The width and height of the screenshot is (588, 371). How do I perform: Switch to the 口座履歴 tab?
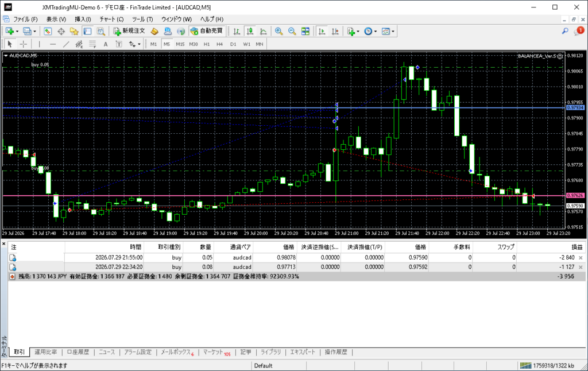pyautogui.click(x=78, y=352)
